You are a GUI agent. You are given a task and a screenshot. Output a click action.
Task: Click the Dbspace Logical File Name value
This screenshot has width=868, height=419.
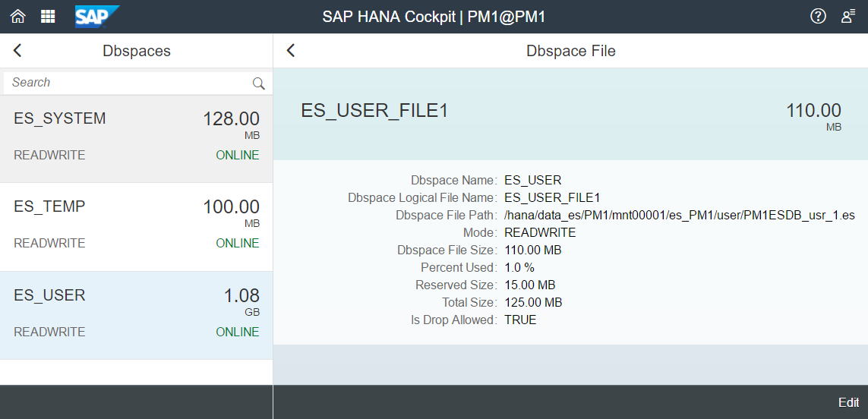[x=552, y=197]
